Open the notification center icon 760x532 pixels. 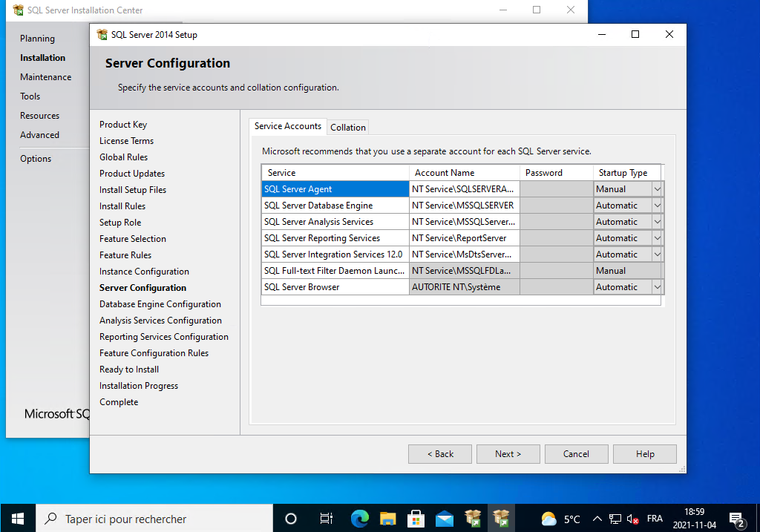click(x=736, y=519)
